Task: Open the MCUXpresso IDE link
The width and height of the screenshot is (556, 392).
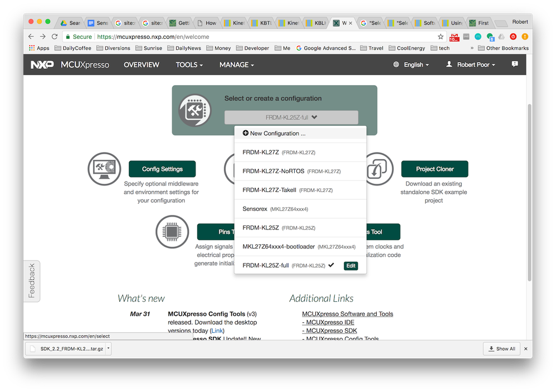Action: point(328,322)
